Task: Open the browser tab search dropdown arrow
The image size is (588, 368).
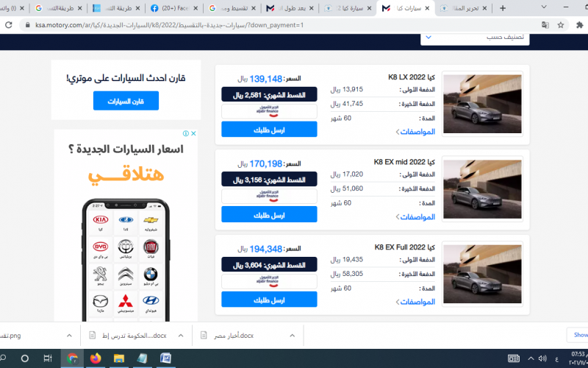Action: click(544, 7)
